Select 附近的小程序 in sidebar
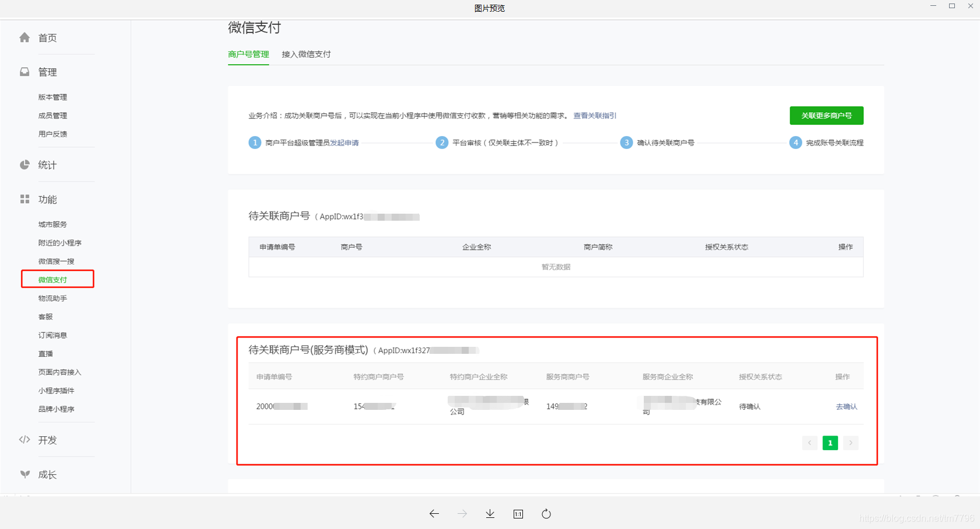Viewport: 980px width, 529px height. [x=60, y=243]
